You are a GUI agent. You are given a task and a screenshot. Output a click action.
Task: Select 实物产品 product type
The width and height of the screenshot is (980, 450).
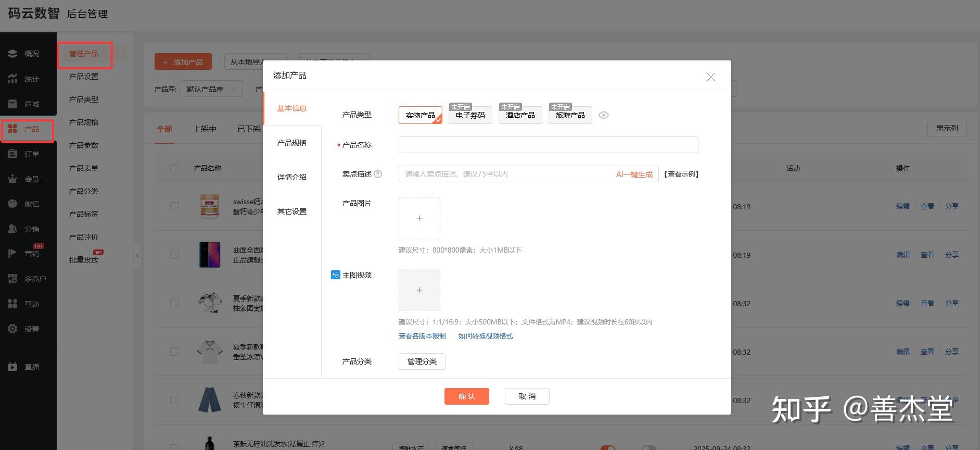[421, 115]
